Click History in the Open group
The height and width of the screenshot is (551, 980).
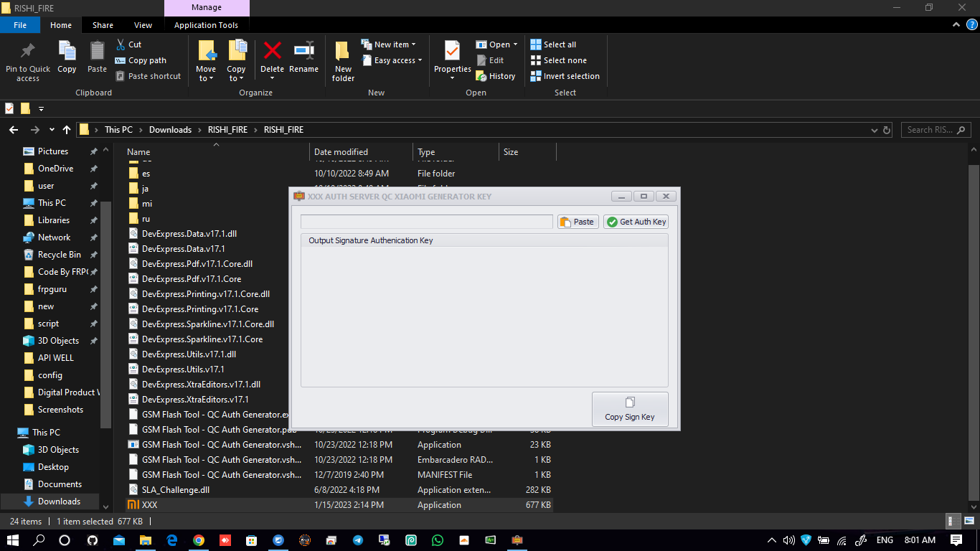click(496, 76)
